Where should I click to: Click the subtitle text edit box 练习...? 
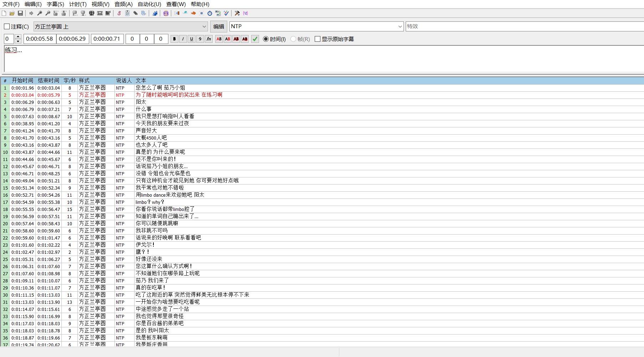coord(324,59)
